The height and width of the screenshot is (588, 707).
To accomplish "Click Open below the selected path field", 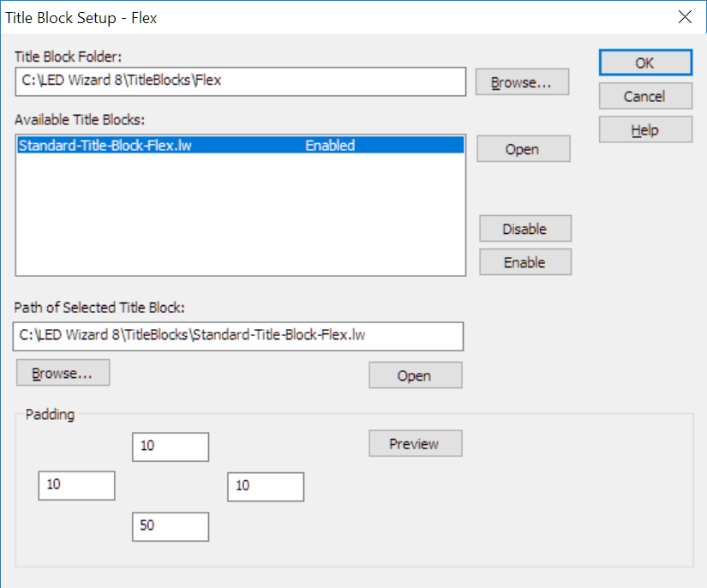I will (415, 375).
